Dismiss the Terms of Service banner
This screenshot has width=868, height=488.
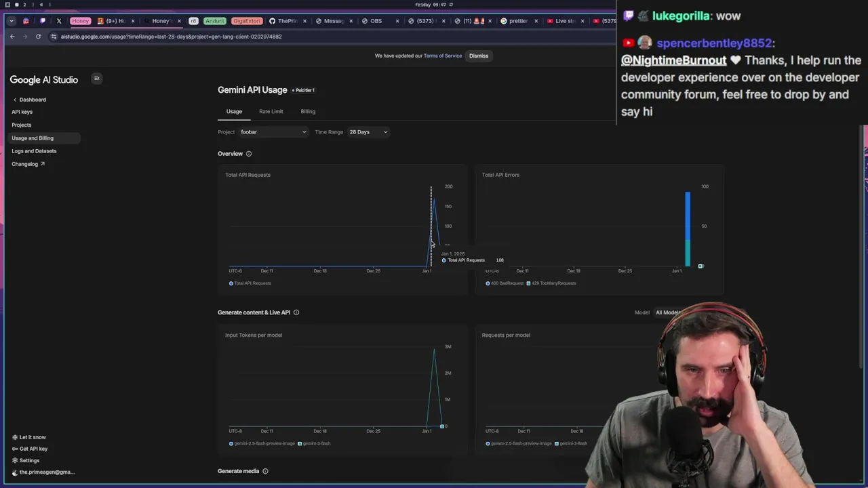(479, 56)
